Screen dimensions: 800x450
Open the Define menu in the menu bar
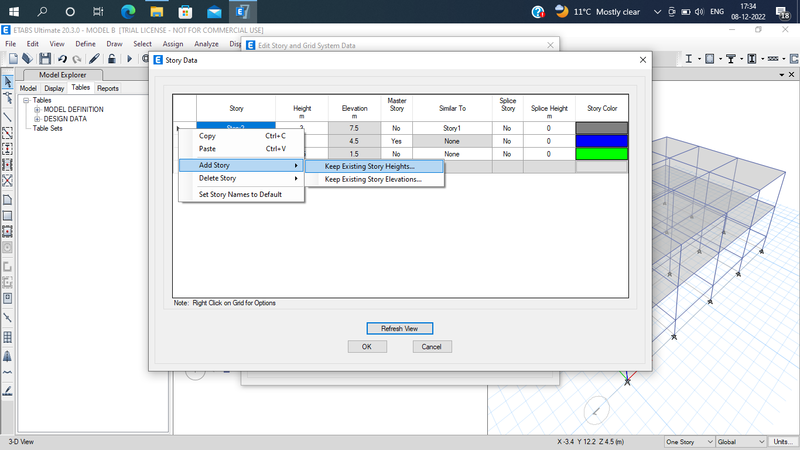[85, 44]
